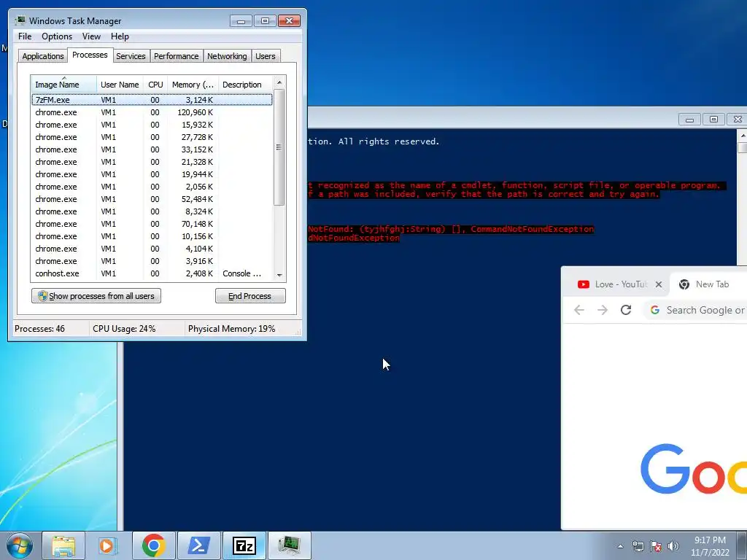Open the Windows Start menu orb
Image resolution: width=747 pixels, height=560 pixels.
[20, 545]
